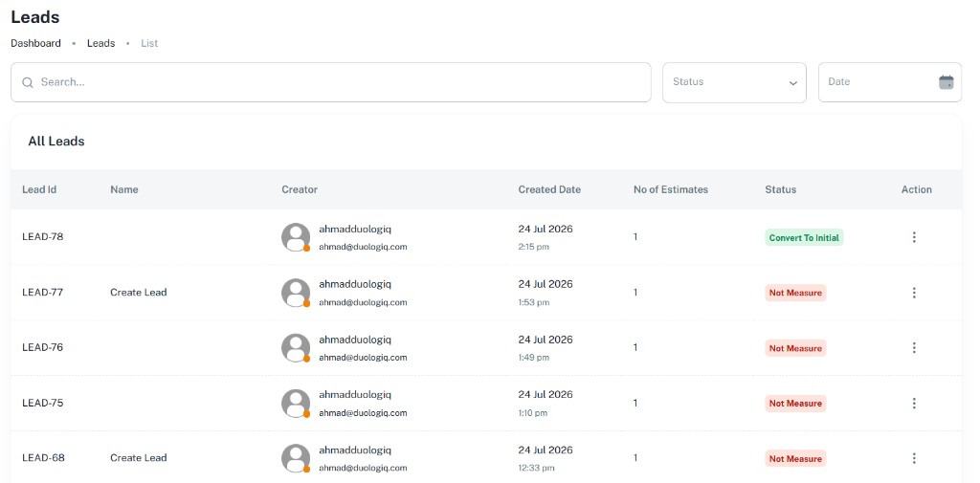Open actions menu for LEAD-75
This screenshot has width=980, height=483.
point(914,403)
